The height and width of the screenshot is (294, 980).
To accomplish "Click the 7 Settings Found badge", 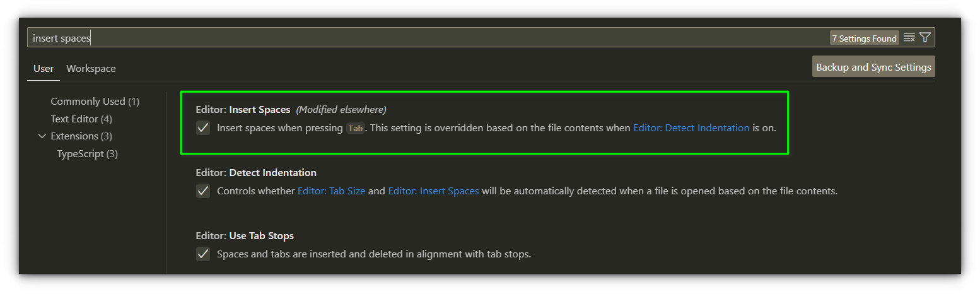I will pyautogui.click(x=864, y=38).
